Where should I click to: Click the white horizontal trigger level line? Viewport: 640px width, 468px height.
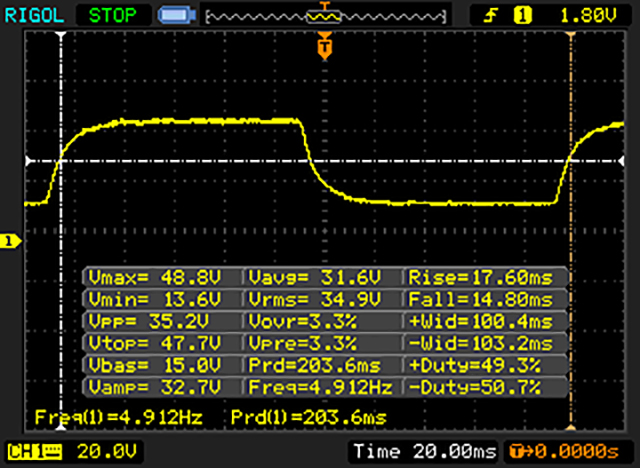[x=325, y=161]
